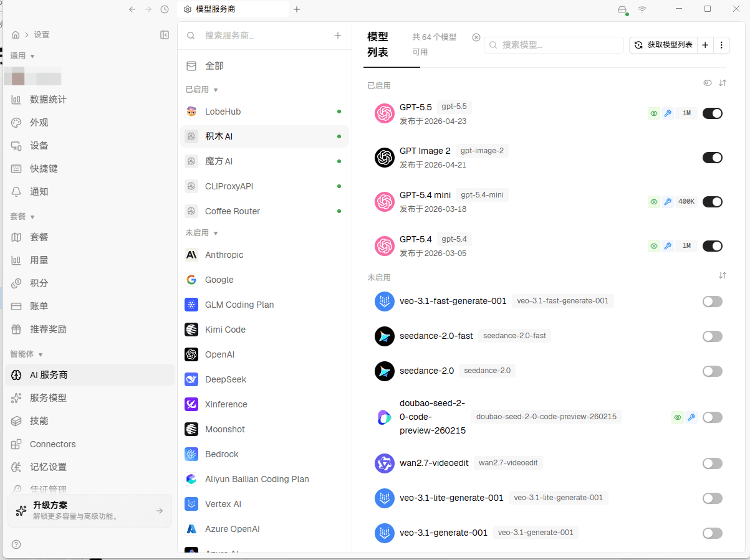Click the GPT-5.4 vision eye icon
The height and width of the screenshot is (560, 750).
654,246
